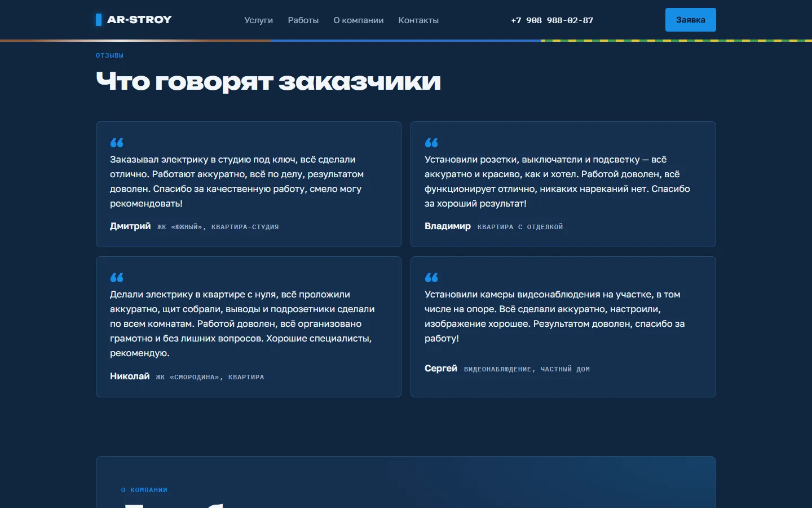Click the label КВАРТИРА С ОТДЕЛКОЙ

520,227
